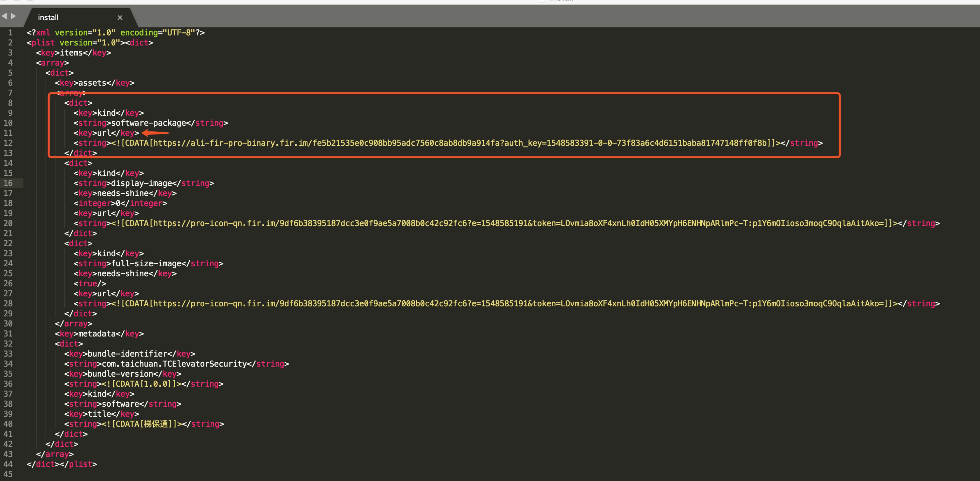The width and height of the screenshot is (980, 481).
Task: Click the plist version="1.0" line
Action: [x=90, y=43]
